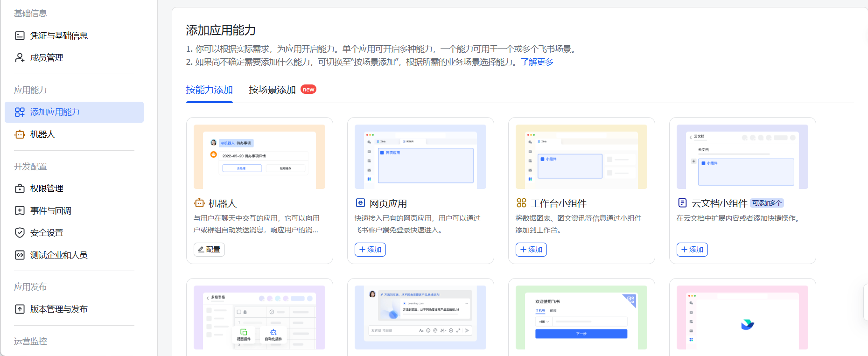
Task: Click the 事件与回调 sidebar icon
Action: pyautogui.click(x=20, y=211)
